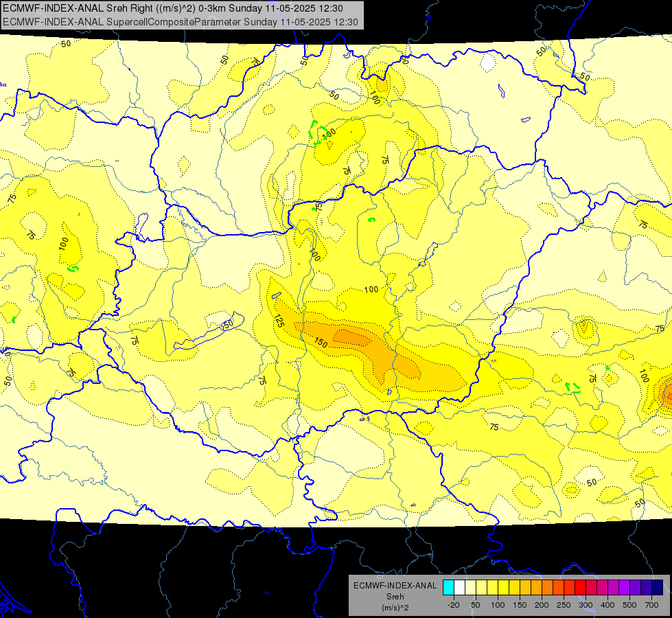
Task: Click the 'Sreh' label in the legend
Action: pyautogui.click(x=395, y=597)
